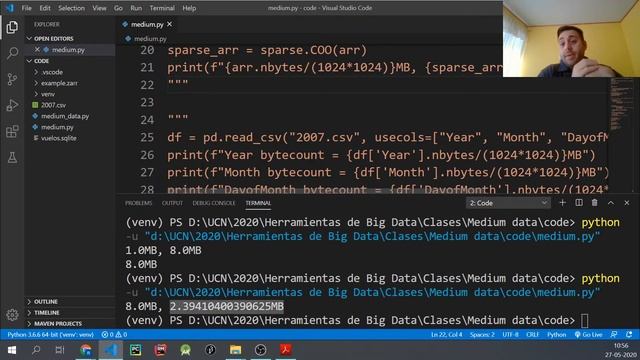Open Chrome from the taskbar
Screen dimensions: 640x360
click(x=86, y=350)
